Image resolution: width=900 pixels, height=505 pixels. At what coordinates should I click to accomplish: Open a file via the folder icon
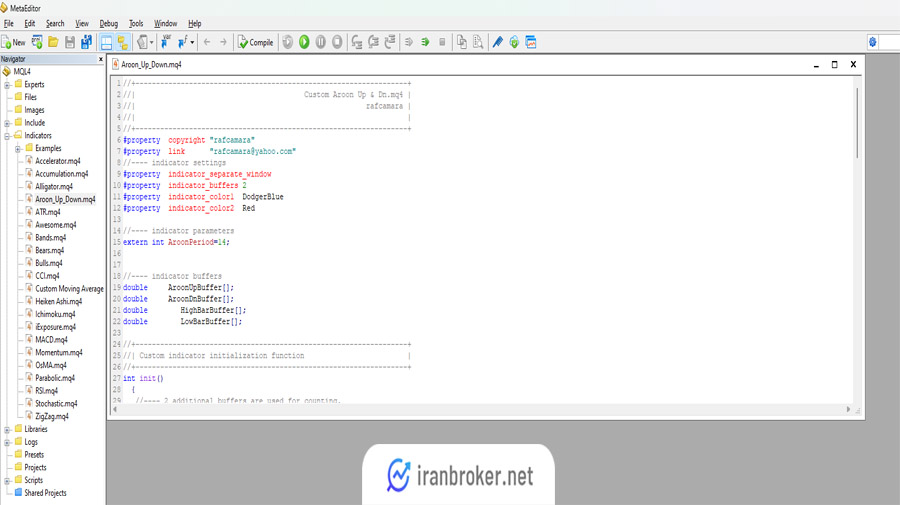coord(53,42)
